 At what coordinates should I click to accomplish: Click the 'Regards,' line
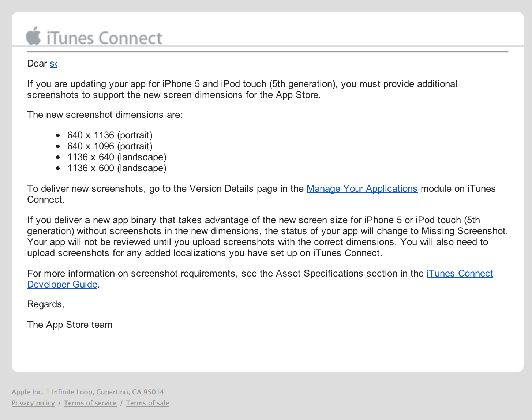pyautogui.click(x=46, y=304)
